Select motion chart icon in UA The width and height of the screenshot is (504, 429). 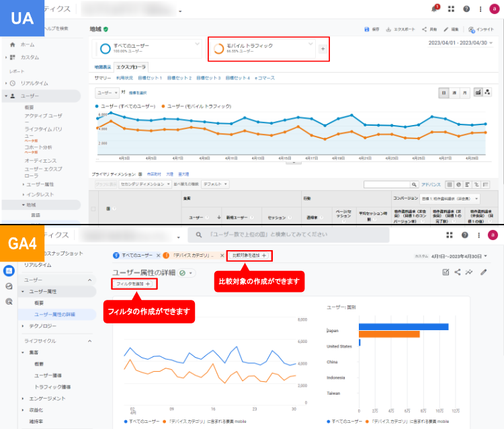487,93
